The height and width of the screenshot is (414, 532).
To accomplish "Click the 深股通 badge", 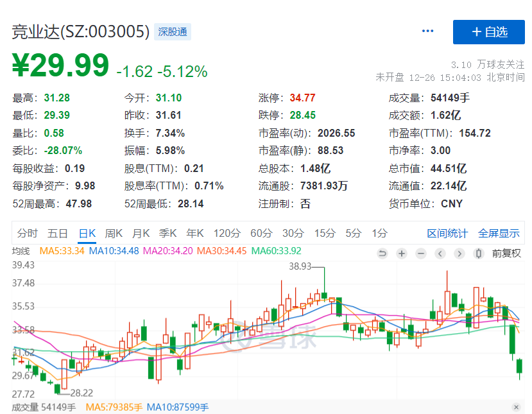I will (173, 32).
